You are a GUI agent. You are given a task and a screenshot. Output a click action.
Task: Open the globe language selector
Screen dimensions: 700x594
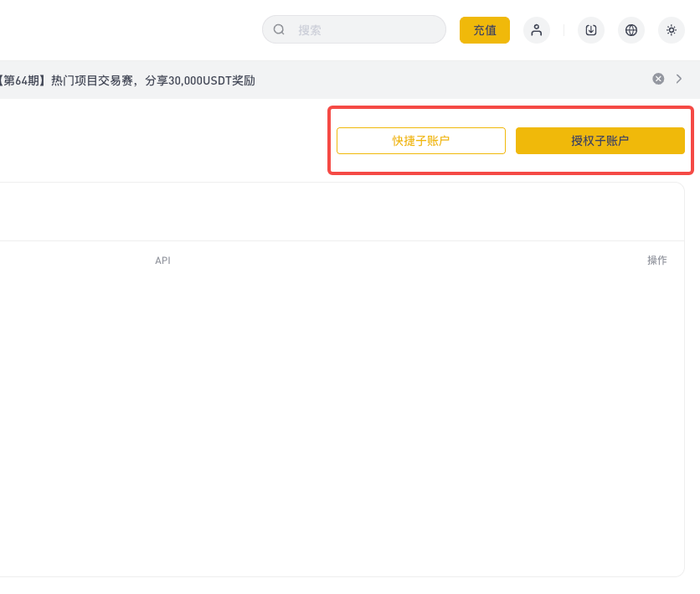[x=631, y=30]
